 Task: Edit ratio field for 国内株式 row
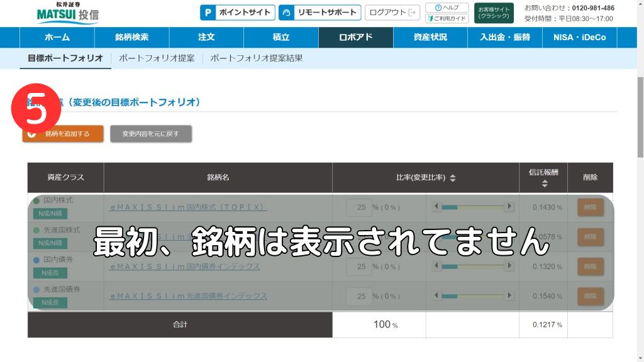pyautogui.click(x=358, y=207)
